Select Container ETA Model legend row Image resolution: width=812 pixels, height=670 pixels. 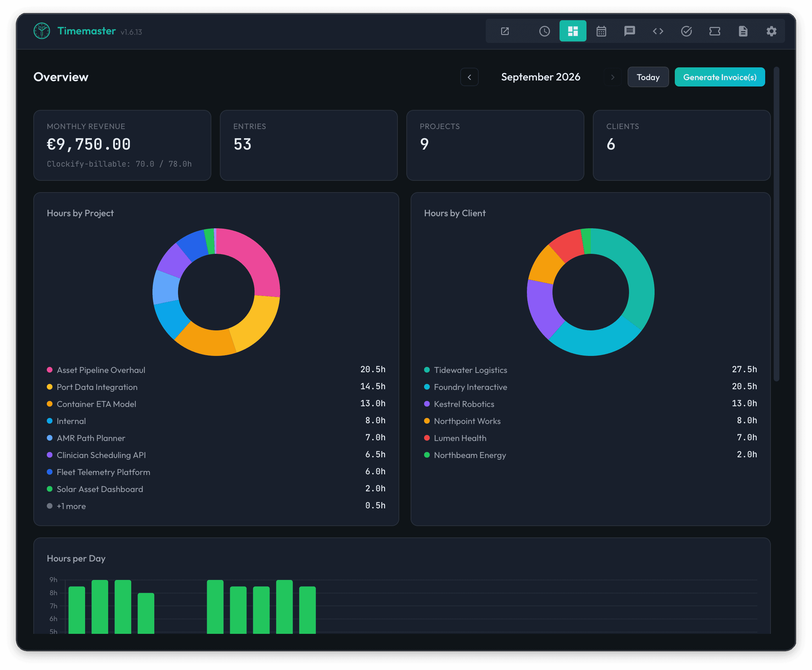click(216, 404)
